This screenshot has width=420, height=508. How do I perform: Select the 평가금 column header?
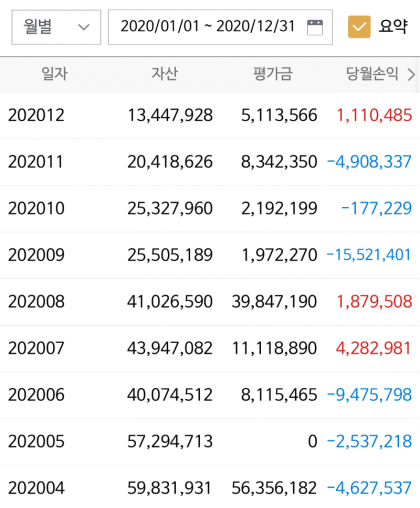point(273,74)
